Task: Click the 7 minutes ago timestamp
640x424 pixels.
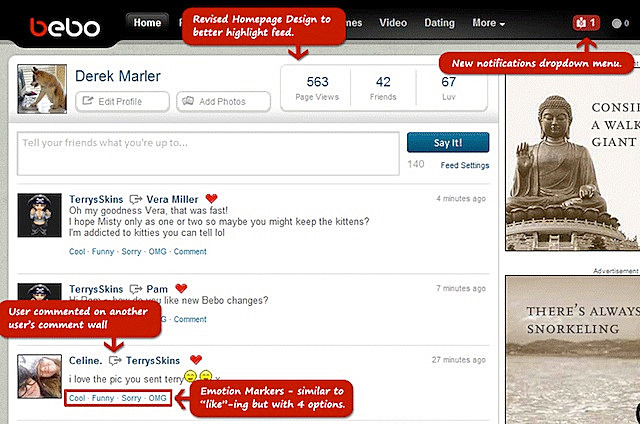Action: 461,289
